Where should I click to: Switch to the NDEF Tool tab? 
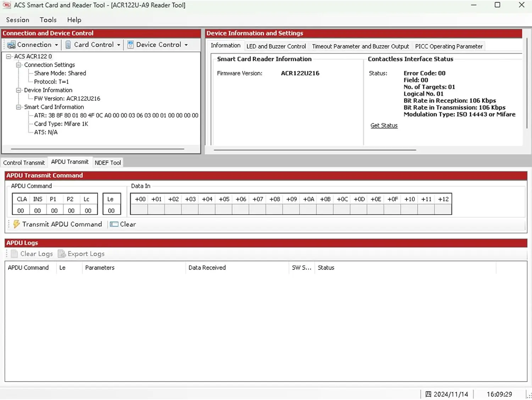coord(107,163)
